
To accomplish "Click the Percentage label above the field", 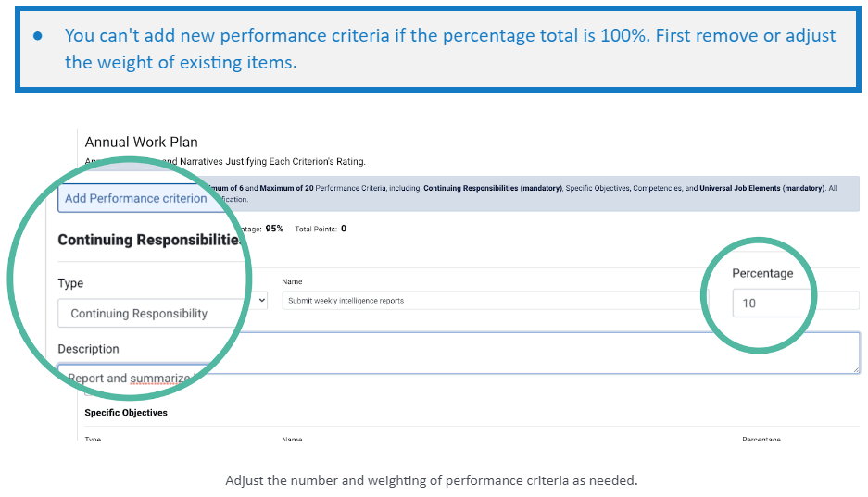I will (x=762, y=273).
